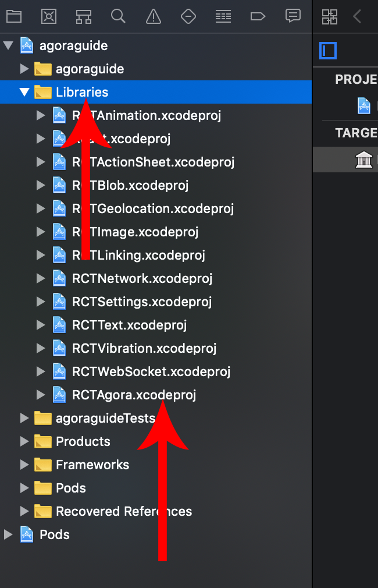Image resolution: width=378 pixels, height=588 pixels.
Task: Open the Source Control navigator
Action: click(49, 16)
